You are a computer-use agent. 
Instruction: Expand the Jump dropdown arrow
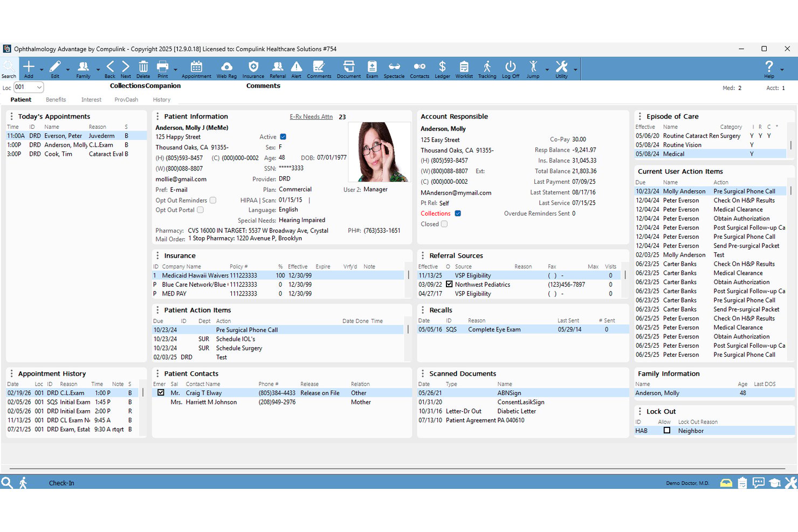click(x=547, y=70)
